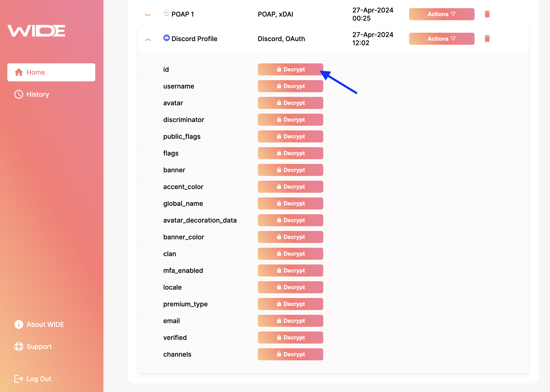Click the channels field label

177,354
